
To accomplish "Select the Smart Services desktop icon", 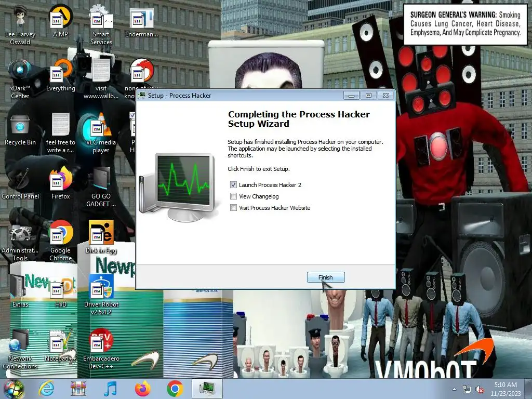I will tap(101, 25).
